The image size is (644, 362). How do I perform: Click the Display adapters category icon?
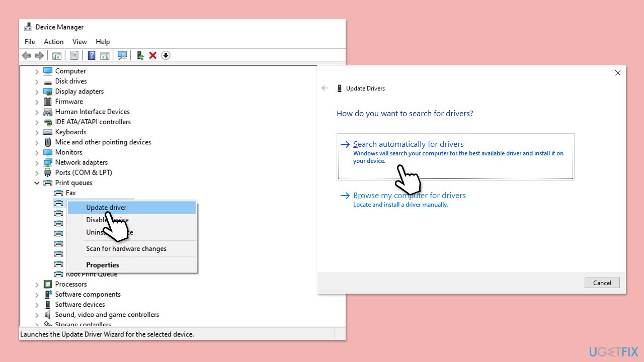coord(48,92)
